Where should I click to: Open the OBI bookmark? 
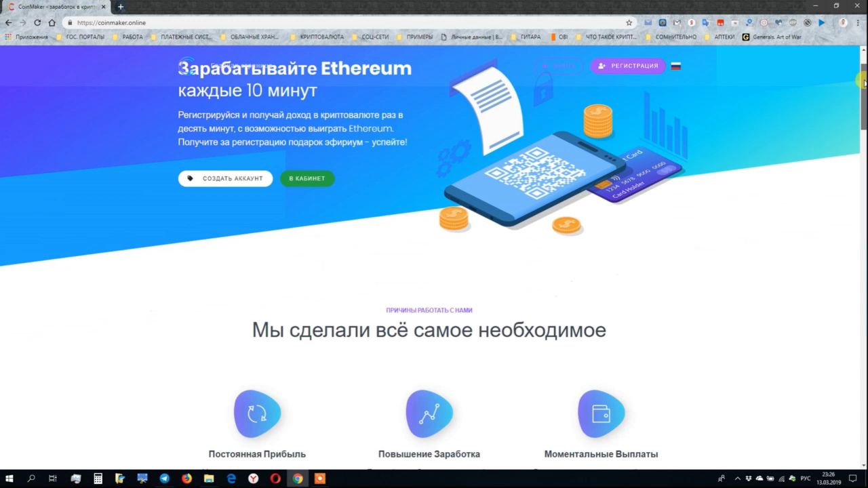point(559,37)
